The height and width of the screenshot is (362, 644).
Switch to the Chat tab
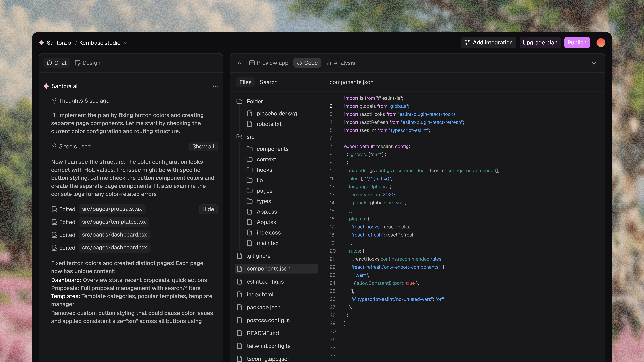click(56, 63)
